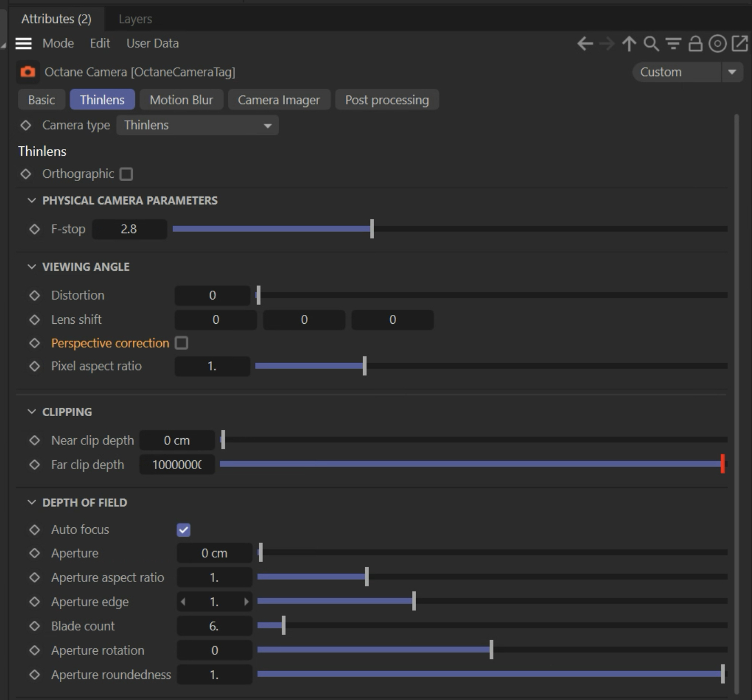Image resolution: width=752 pixels, height=700 pixels.
Task: Click keyframe diamond next to Aperture aspect ratio
Action: click(35, 578)
